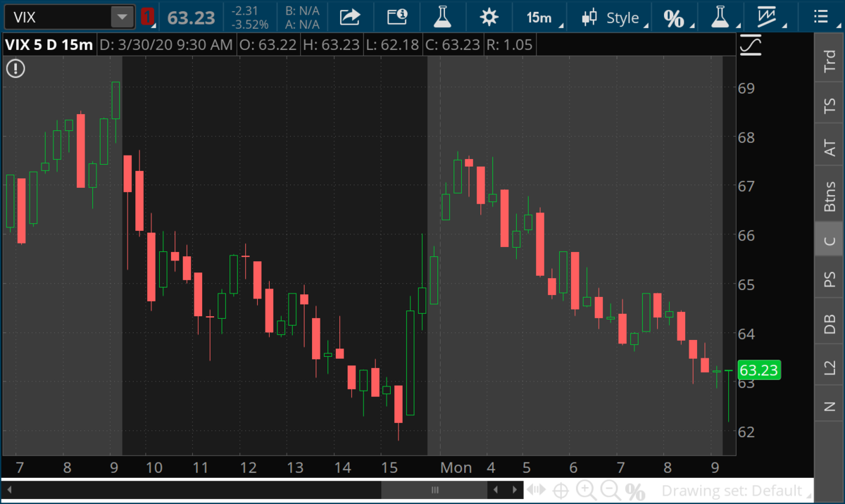Click the far-left scrollbar arrow at bottom
This screenshot has height=504, width=845.
pos(10,490)
